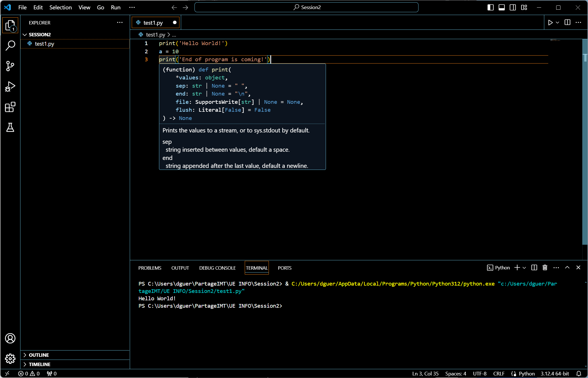The height and width of the screenshot is (378, 588).
Task: Expand the OUTLINE section
Action: point(39,355)
